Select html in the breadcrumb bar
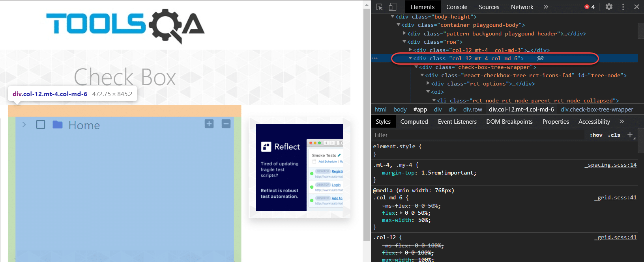Viewport: 644px width, 262px height. coord(380,109)
